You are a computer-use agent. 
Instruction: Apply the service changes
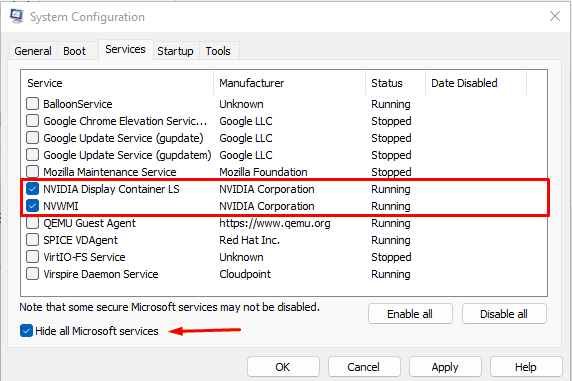445,367
